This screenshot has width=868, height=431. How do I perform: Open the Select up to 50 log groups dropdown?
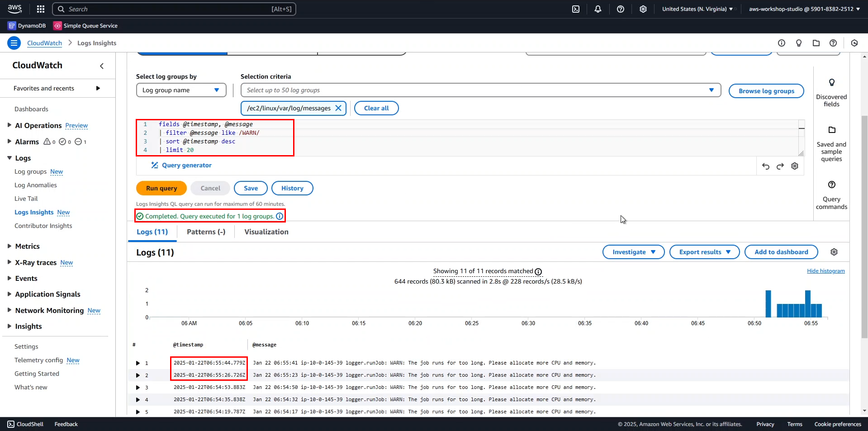coord(481,90)
